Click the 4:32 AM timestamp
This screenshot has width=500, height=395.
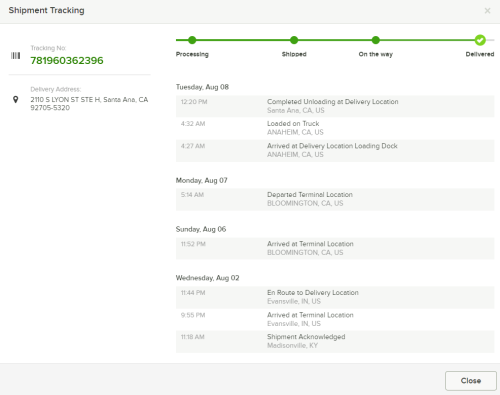tap(193, 124)
